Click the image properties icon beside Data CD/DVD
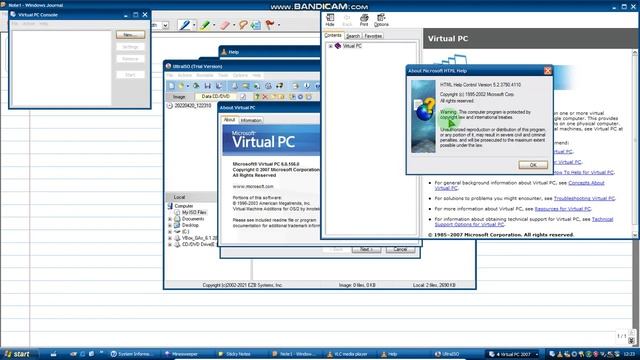Viewport: 640px width, 360px height. (243, 97)
